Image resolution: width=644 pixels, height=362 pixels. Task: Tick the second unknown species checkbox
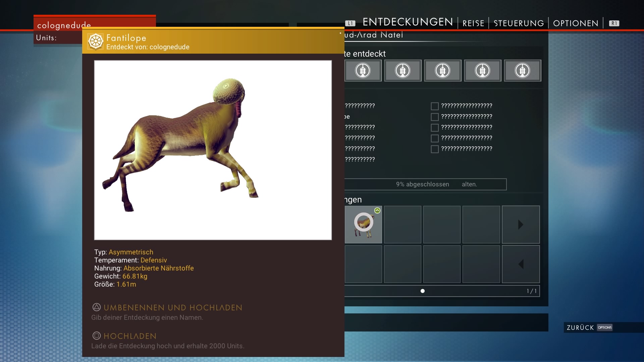pyautogui.click(x=435, y=117)
